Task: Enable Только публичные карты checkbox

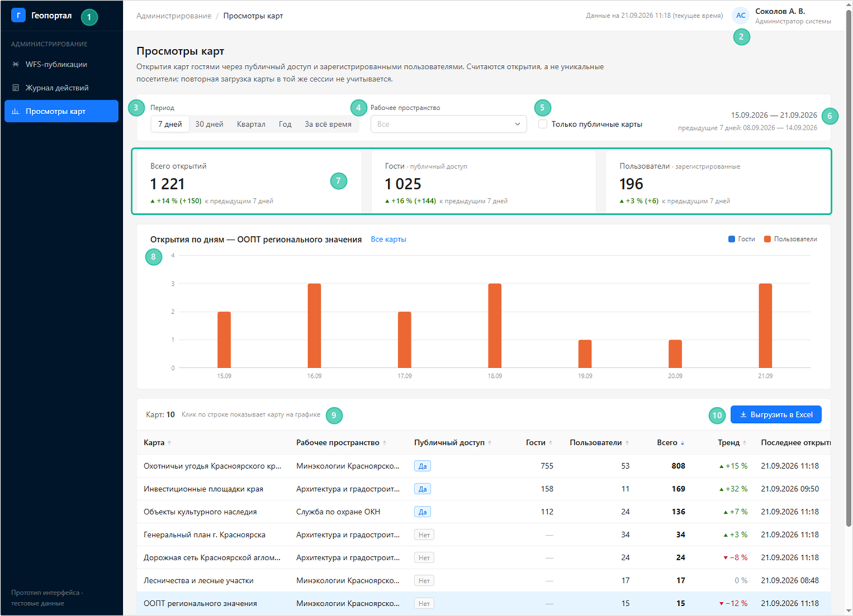Action: pyautogui.click(x=543, y=124)
